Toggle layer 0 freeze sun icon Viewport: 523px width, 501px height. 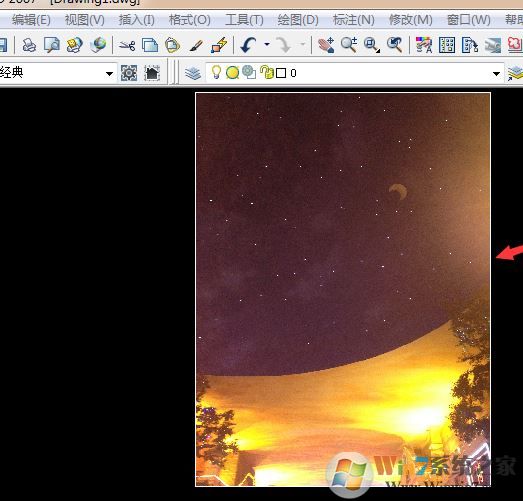point(232,73)
